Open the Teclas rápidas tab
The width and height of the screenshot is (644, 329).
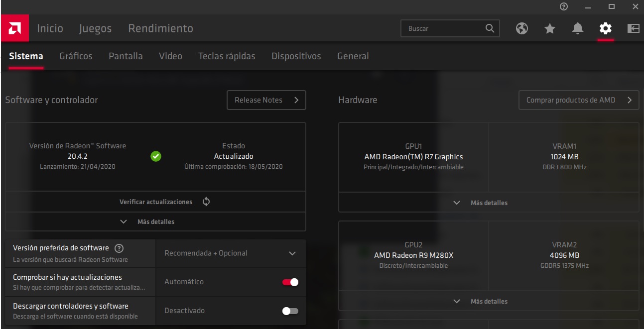[x=227, y=56]
